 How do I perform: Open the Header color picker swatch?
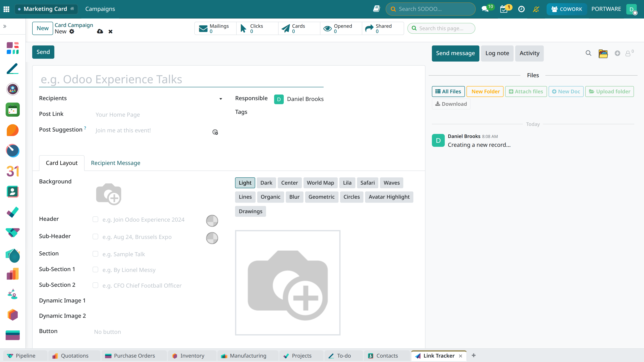pyautogui.click(x=212, y=221)
